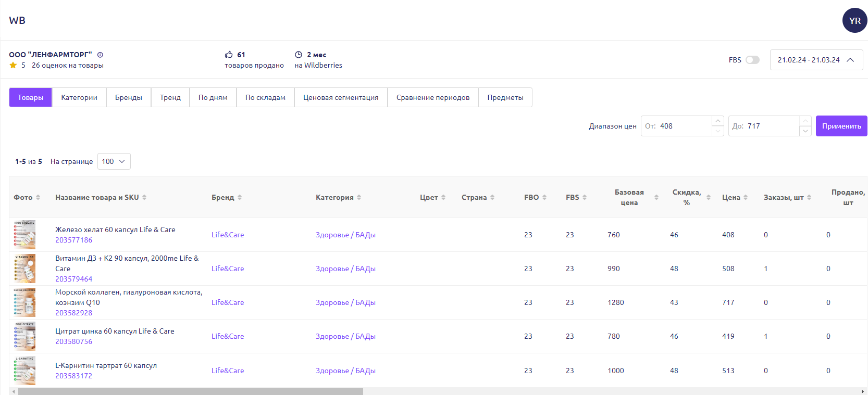Sort table by Категория column icon

tap(359, 197)
